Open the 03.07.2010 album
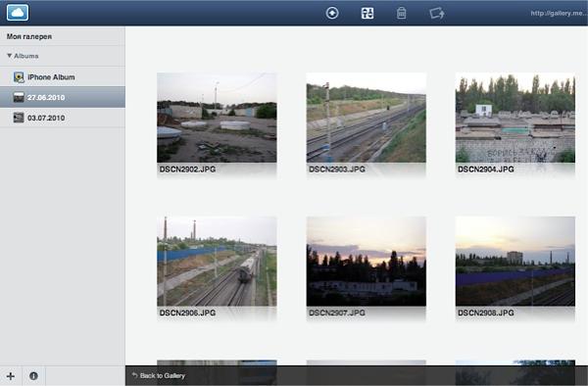 63,118
